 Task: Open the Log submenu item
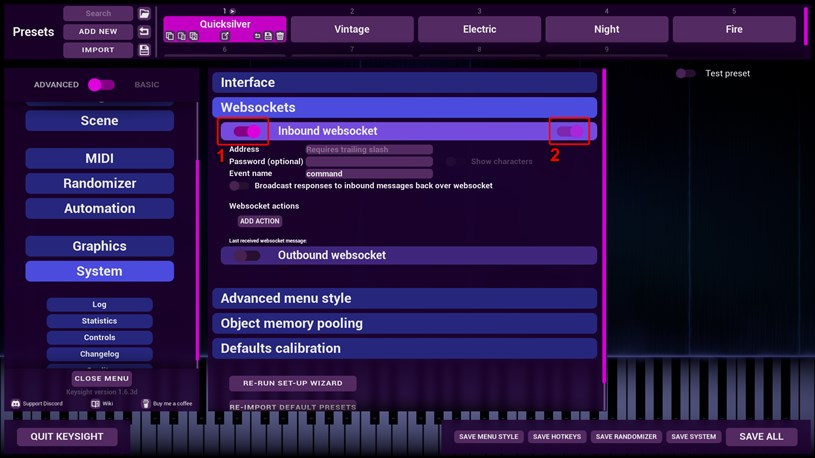click(x=99, y=304)
